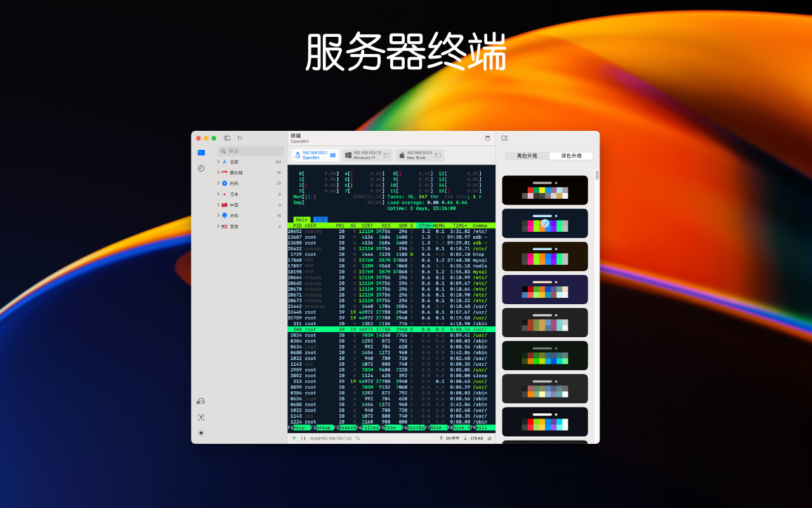The height and width of the screenshot is (508, 812).
Task: Click the flag icon in sidebar header
Action: click(240, 138)
